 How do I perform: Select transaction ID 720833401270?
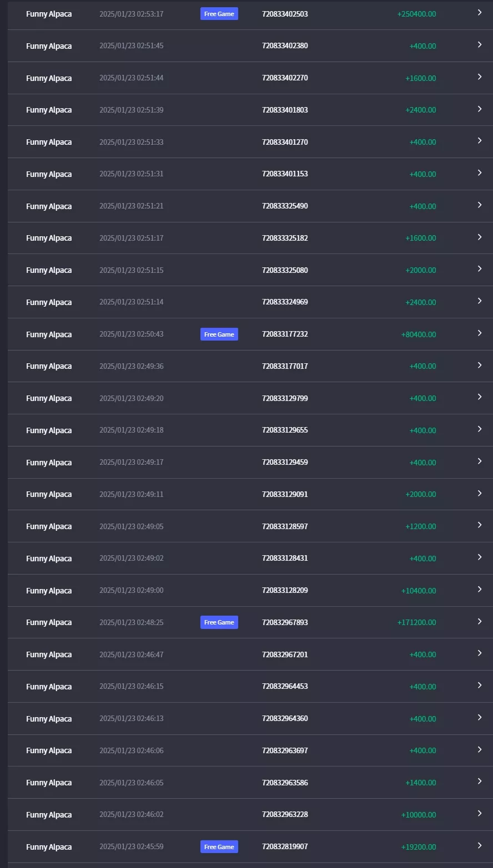[285, 142]
